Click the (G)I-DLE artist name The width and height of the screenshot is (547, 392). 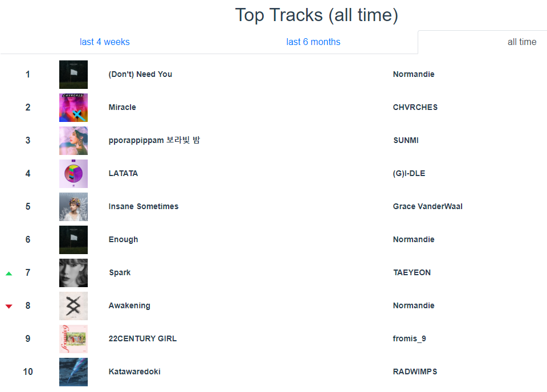tap(409, 174)
